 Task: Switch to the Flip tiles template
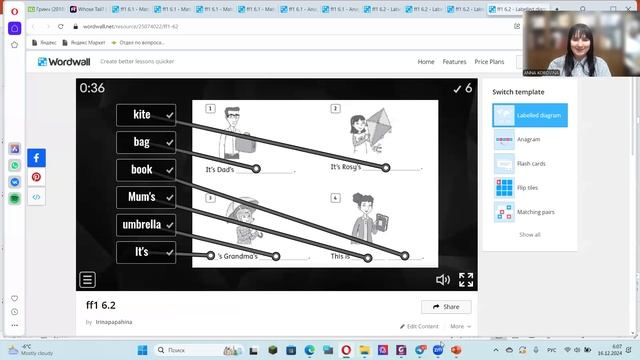pos(530,188)
